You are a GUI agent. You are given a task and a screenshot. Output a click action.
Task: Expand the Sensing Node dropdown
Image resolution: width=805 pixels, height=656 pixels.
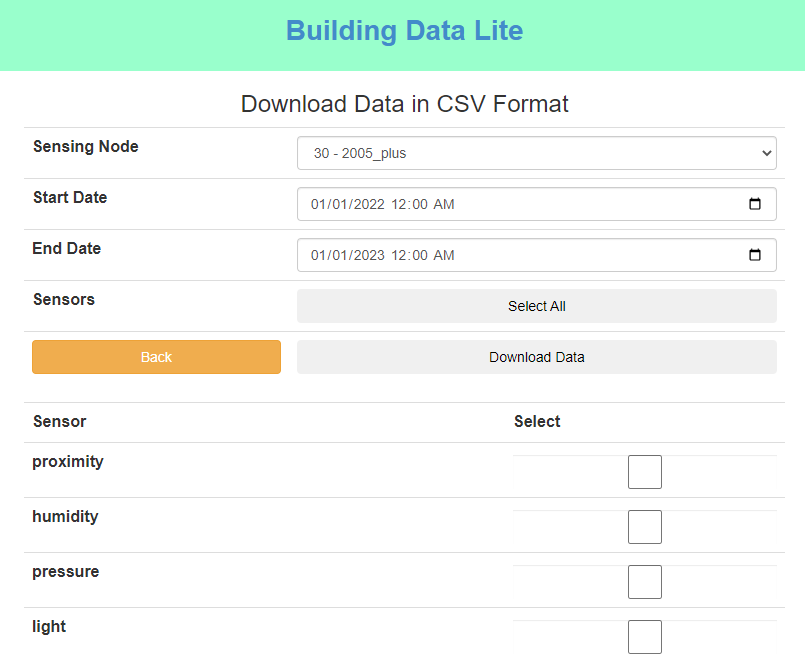[536, 153]
